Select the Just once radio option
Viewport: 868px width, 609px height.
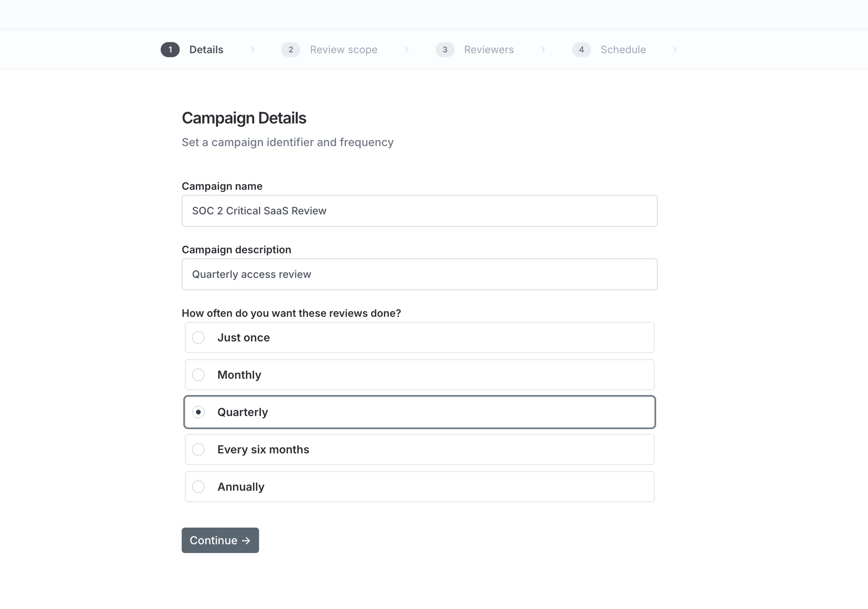coord(198,337)
